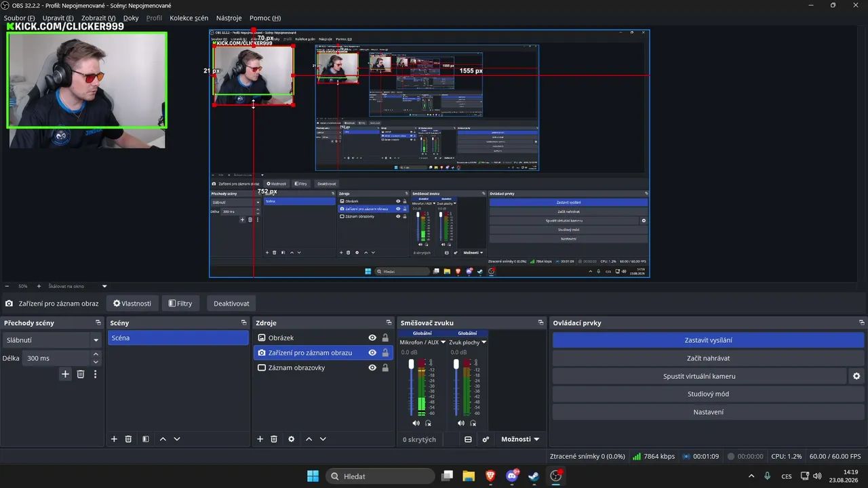The image size is (868, 488).
Task: Undock the Ovládací prvky panel
Action: pyautogui.click(x=862, y=323)
